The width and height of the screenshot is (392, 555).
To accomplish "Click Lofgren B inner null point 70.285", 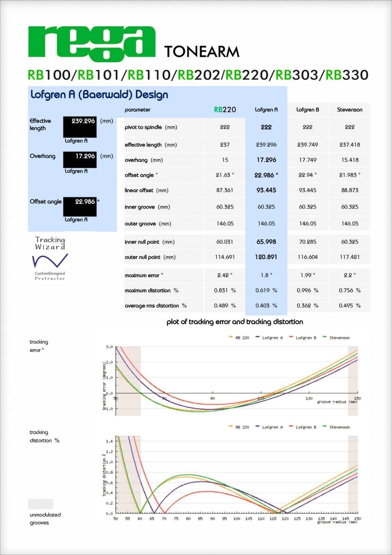I will [308, 242].
